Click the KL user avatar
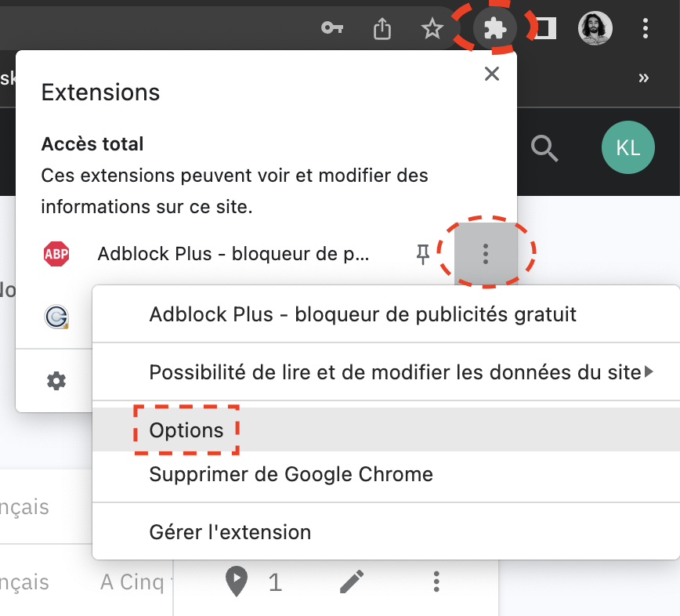The height and width of the screenshot is (616, 680). point(628,147)
